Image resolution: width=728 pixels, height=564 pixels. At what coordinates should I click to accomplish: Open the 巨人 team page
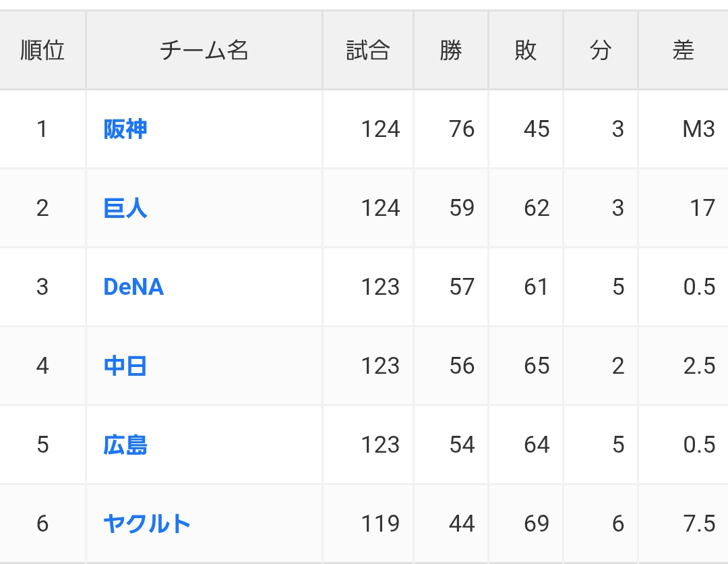click(x=125, y=208)
